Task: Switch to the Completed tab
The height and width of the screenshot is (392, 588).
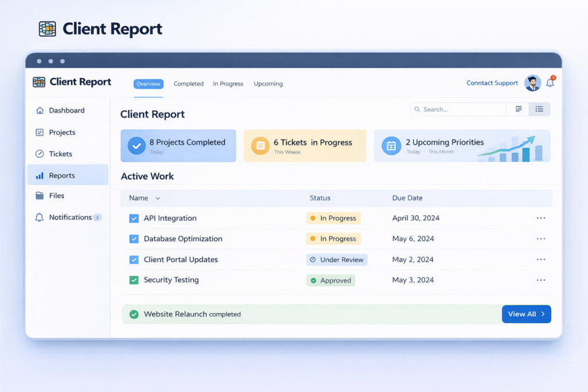Action: (188, 84)
